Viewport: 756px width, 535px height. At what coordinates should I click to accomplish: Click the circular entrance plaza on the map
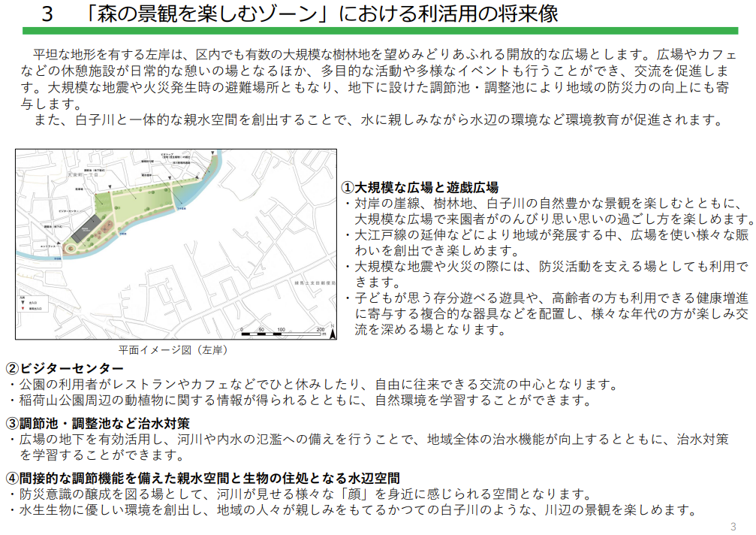point(71,248)
